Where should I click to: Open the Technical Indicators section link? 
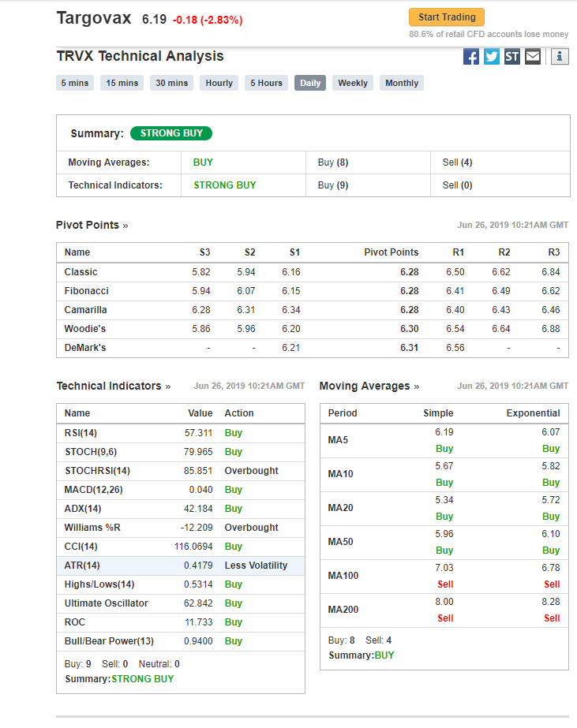[x=114, y=386]
